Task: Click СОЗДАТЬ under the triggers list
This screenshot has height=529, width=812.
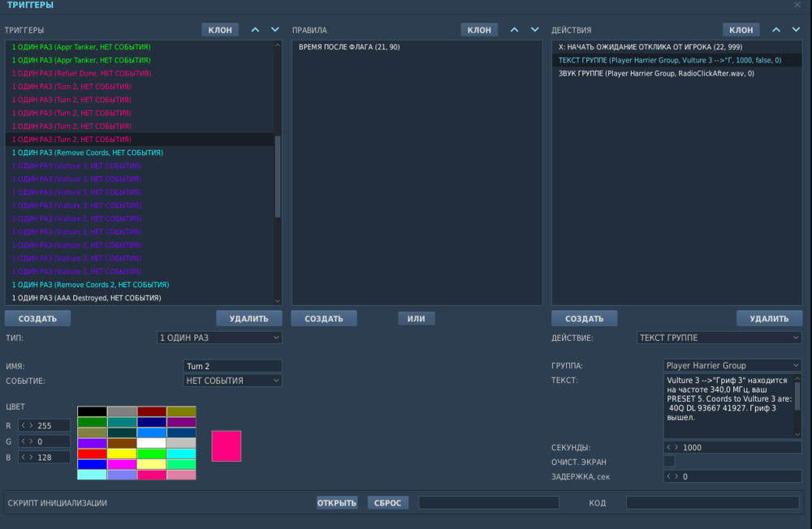Action: (38, 318)
